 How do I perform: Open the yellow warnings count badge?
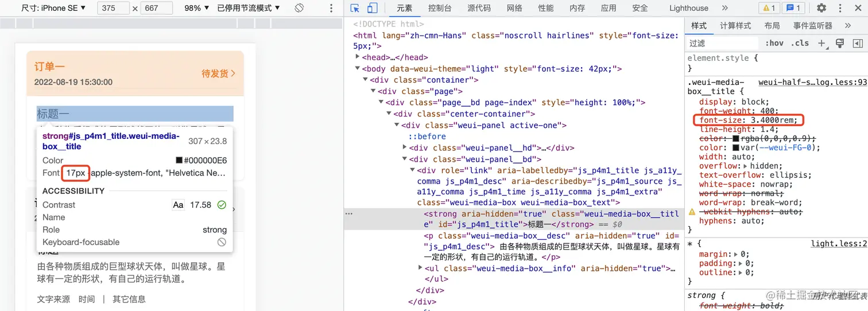[768, 8]
